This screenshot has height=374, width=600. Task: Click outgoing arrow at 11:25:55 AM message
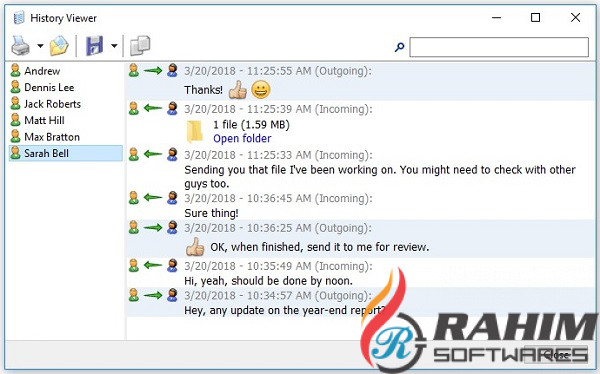[153, 70]
